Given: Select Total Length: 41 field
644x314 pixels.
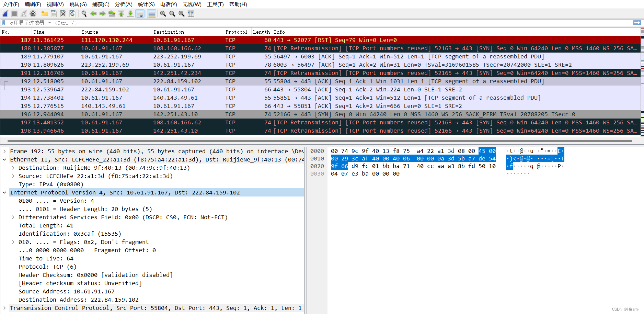Looking at the screenshot, I should [46, 225].
